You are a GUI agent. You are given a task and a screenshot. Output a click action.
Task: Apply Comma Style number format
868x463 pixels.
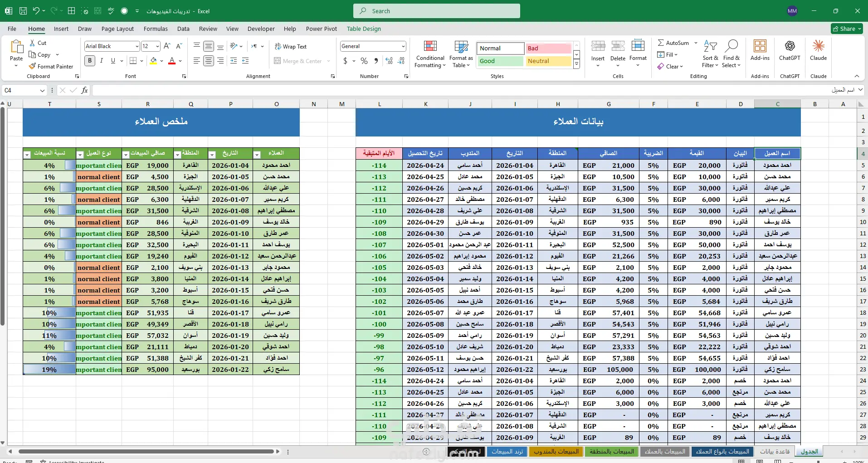coord(376,61)
